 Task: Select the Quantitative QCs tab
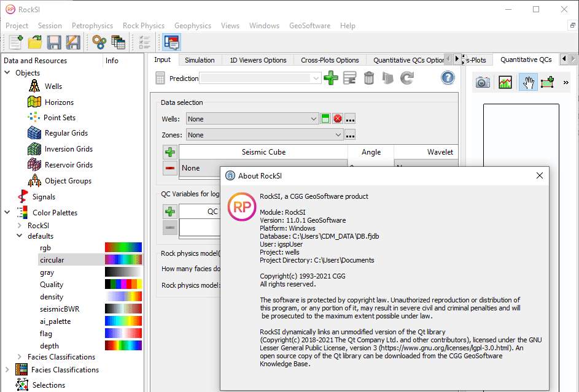[526, 60]
